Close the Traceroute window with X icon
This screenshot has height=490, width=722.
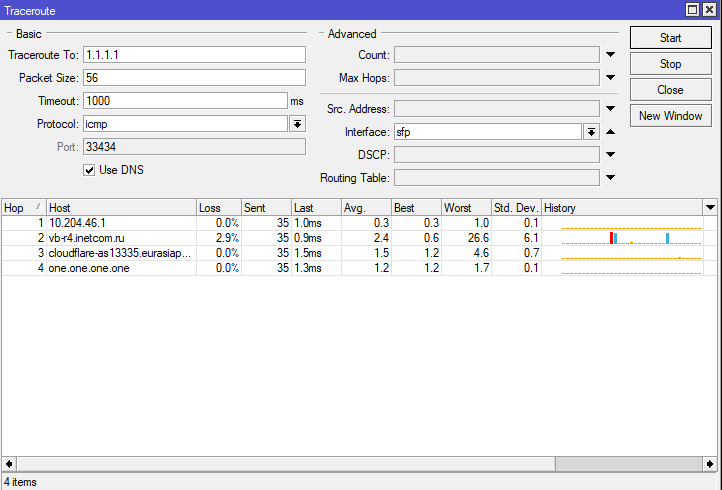tap(710, 10)
